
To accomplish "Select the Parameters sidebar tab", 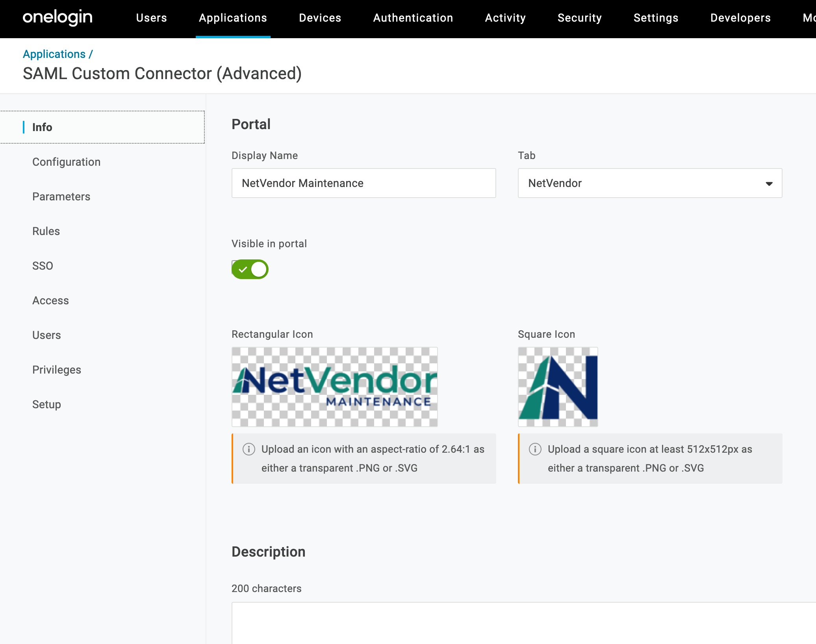I will (61, 196).
